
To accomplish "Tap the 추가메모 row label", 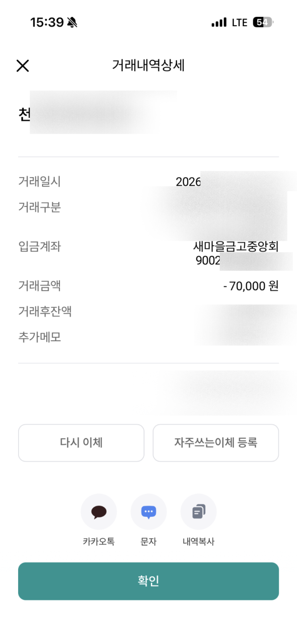I will tap(40, 337).
